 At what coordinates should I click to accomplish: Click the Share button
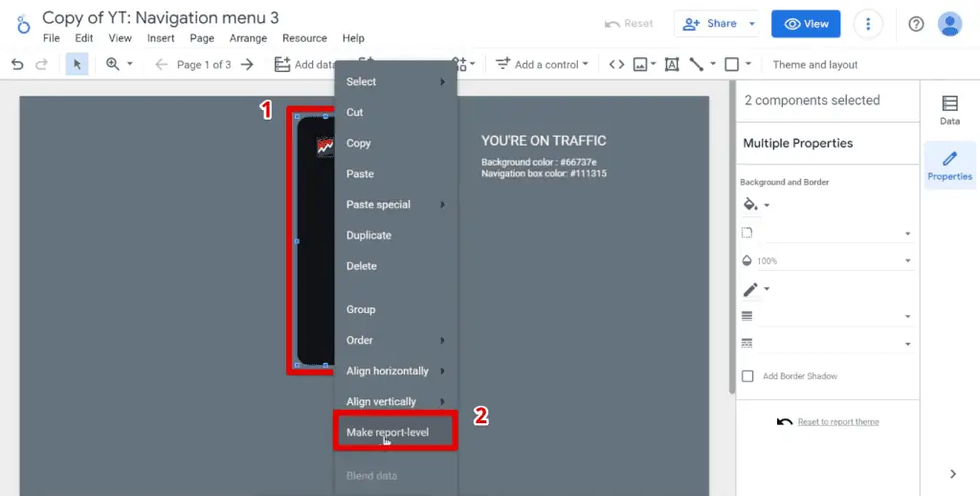[709, 24]
